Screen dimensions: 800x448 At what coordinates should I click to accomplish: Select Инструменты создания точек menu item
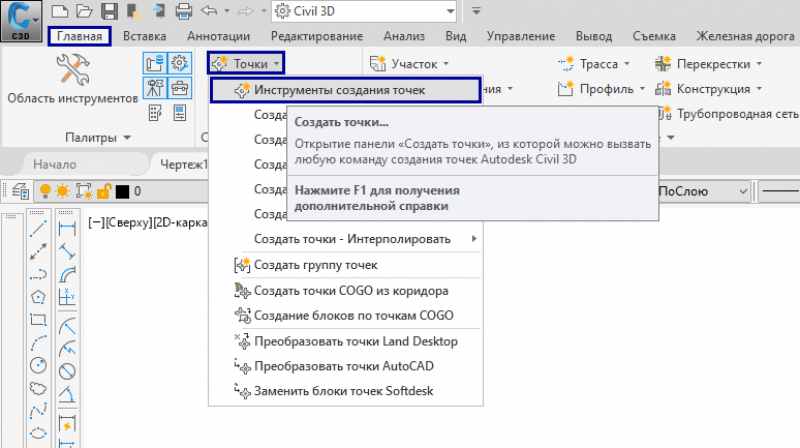click(345, 90)
